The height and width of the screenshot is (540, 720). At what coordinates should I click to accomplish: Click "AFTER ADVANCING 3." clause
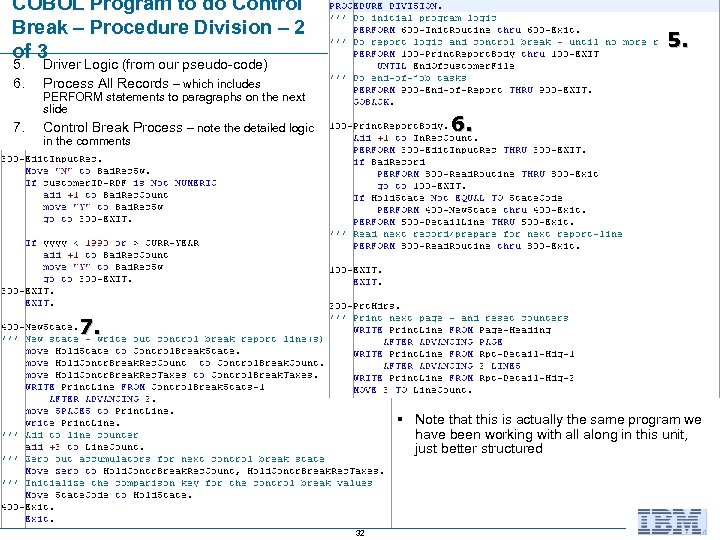click(102, 399)
